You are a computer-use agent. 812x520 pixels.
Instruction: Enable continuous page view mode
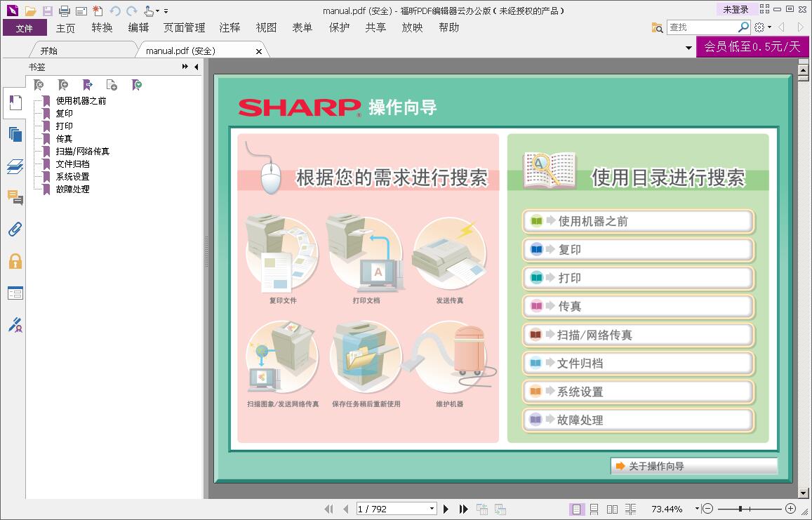(x=594, y=509)
